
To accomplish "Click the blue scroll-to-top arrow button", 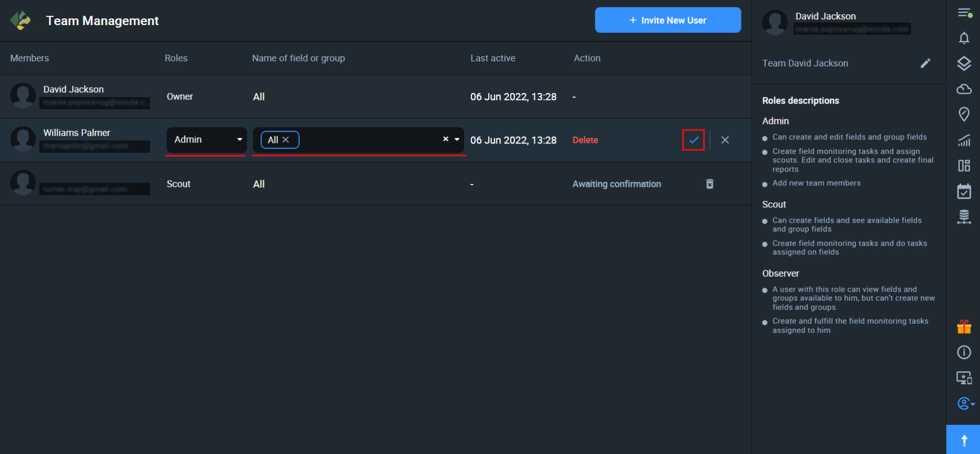I will (x=963, y=440).
